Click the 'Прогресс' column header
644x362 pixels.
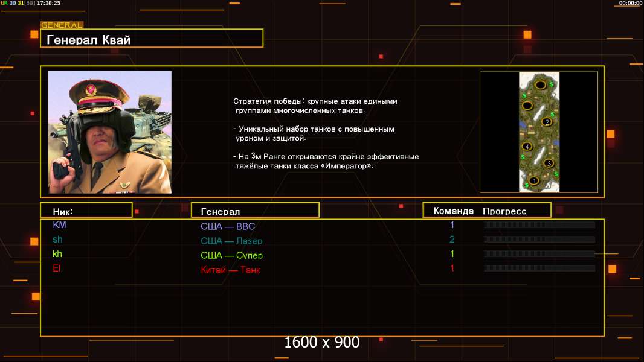click(504, 211)
